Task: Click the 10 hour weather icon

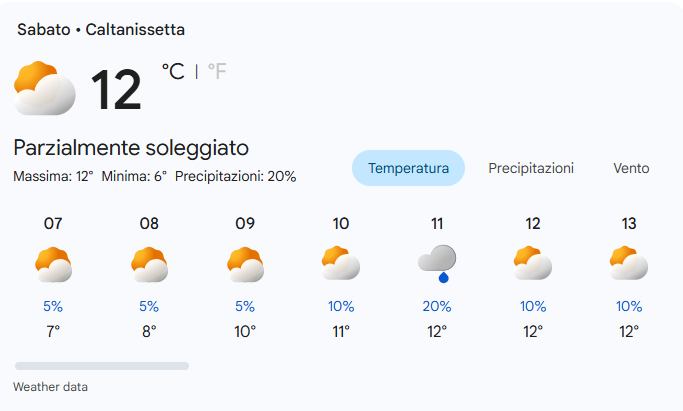Action: coord(341,264)
